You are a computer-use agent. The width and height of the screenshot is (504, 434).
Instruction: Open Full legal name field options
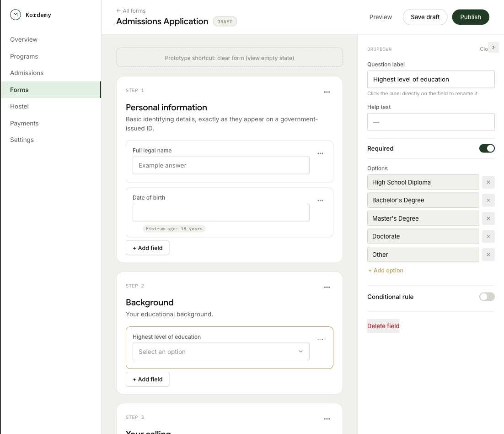(x=321, y=153)
